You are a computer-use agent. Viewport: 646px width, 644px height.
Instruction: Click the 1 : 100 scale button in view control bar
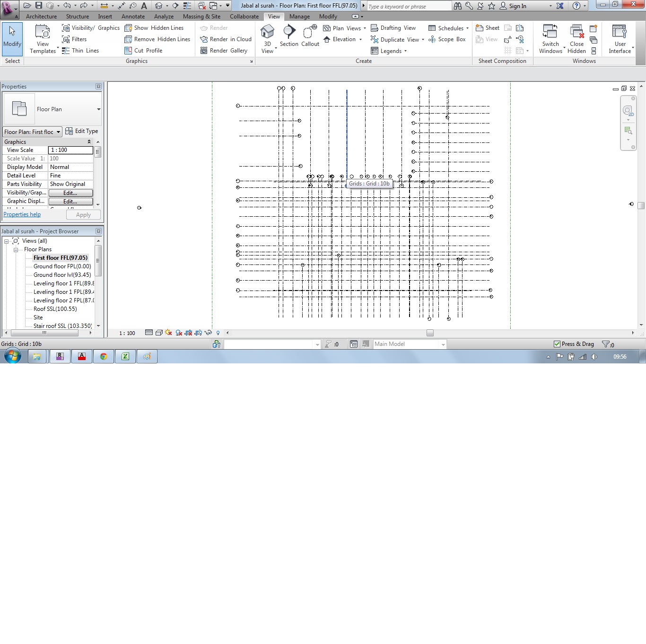pos(127,333)
